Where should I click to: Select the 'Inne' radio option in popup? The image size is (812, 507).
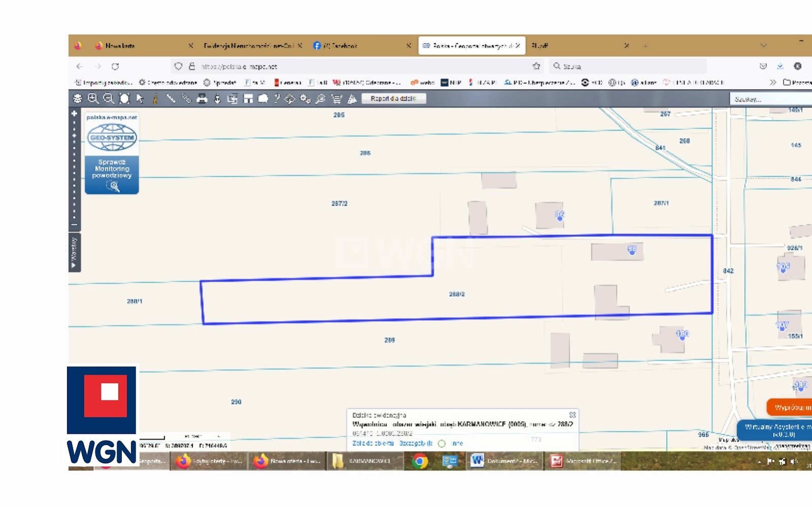click(x=442, y=444)
